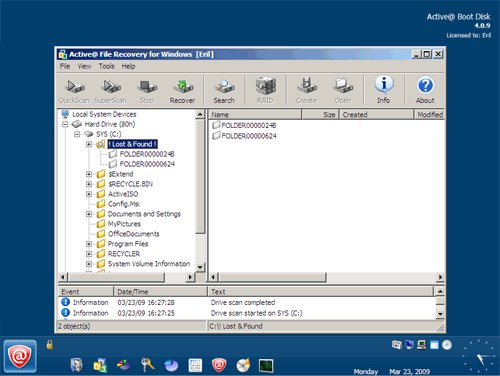
Task: Expand System Volume Information node
Action: [x=89, y=264]
